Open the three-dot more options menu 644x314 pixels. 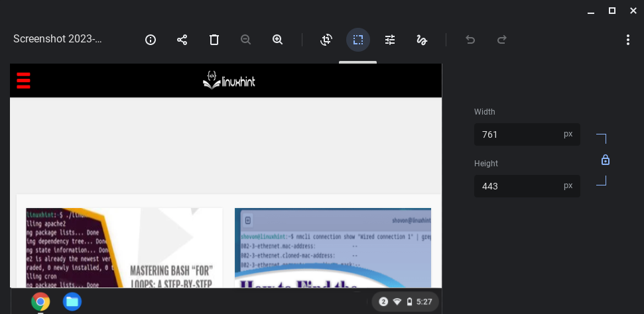click(x=627, y=40)
